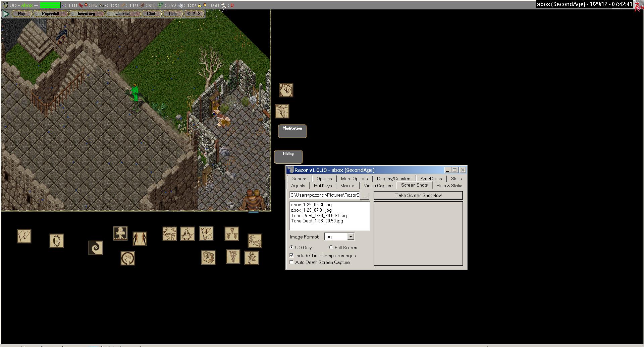Use the Meditation skill button
The height and width of the screenshot is (347, 644).
(x=292, y=131)
